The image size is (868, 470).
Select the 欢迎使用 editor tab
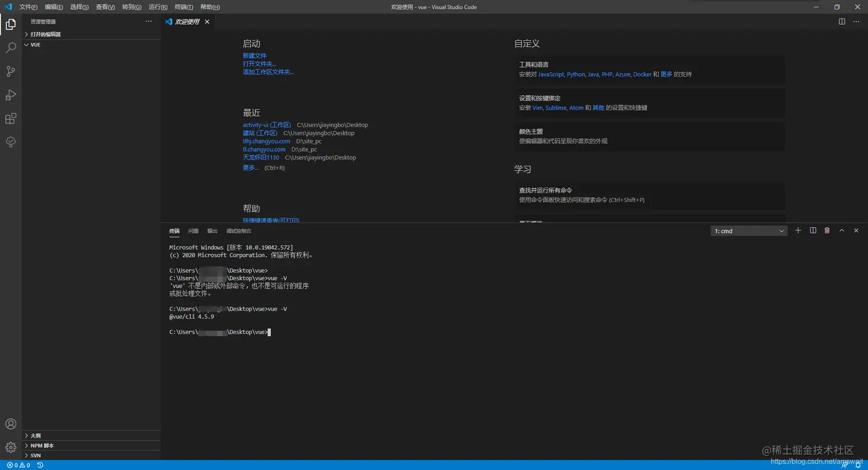click(x=187, y=22)
